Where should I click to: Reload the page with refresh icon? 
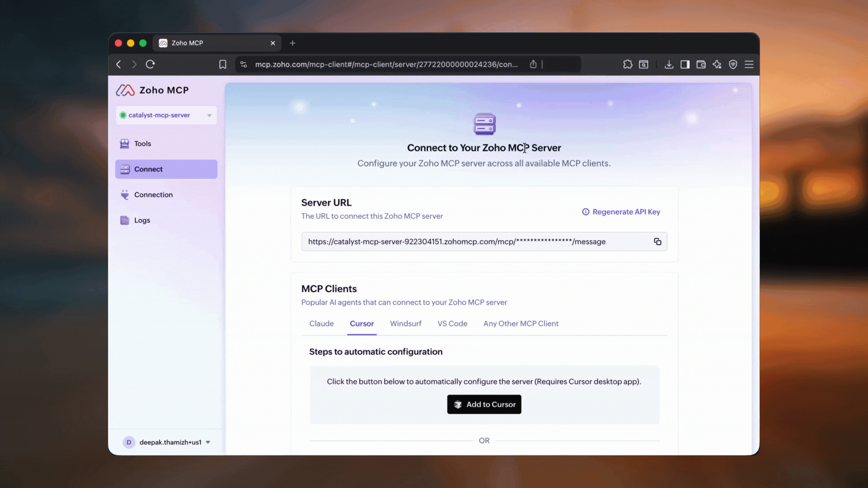[150, 64]
